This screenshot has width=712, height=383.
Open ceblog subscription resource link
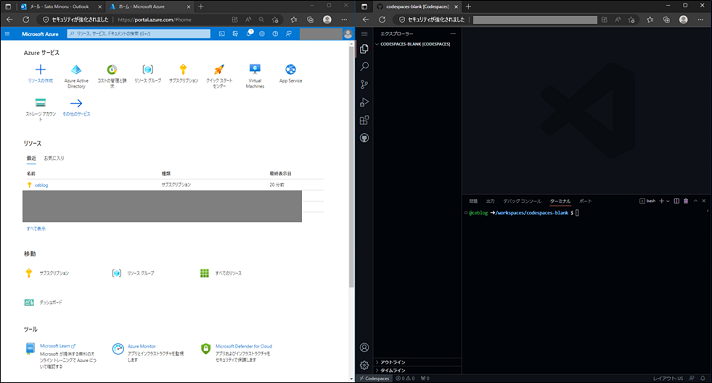point(41,185)
